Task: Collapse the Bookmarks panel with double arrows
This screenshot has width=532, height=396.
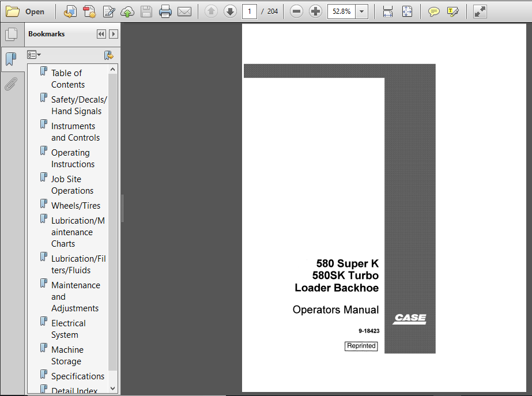Action: (101, 34)
